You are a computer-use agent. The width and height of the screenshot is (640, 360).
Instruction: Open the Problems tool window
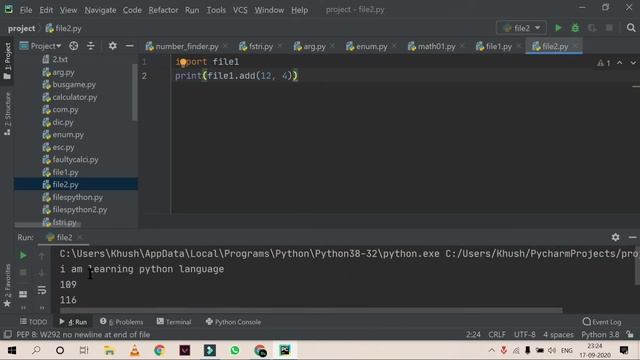[122, 322]
